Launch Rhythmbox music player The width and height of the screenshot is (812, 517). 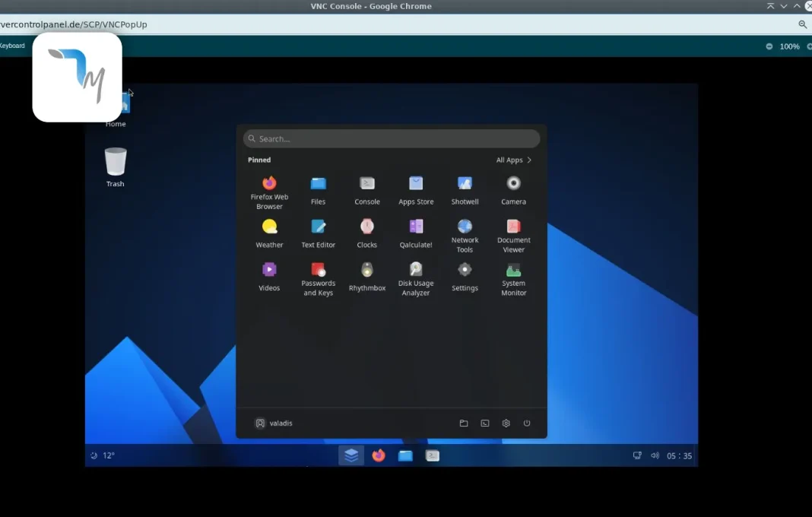pyautogui.click(x=367, y=278)
